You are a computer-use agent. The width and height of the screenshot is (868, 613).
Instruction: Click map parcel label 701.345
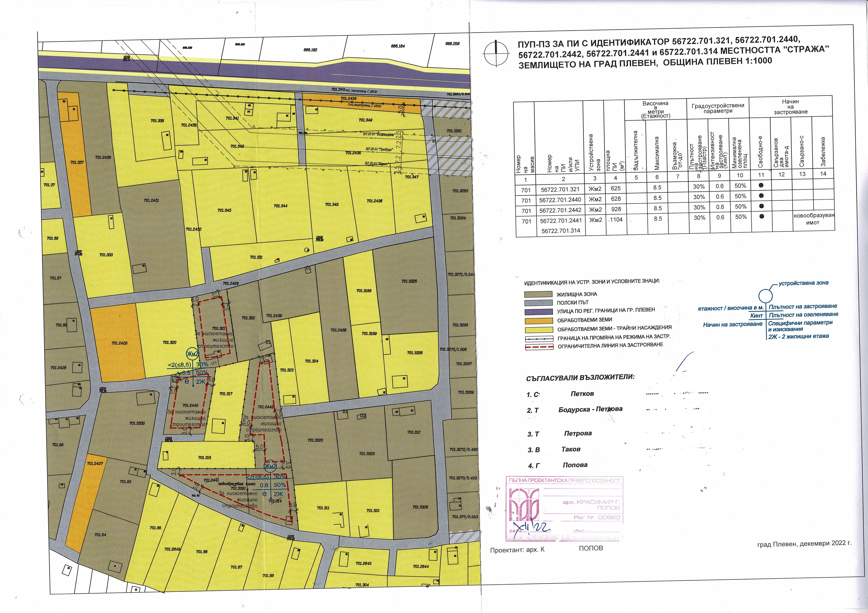click(332, 204)
